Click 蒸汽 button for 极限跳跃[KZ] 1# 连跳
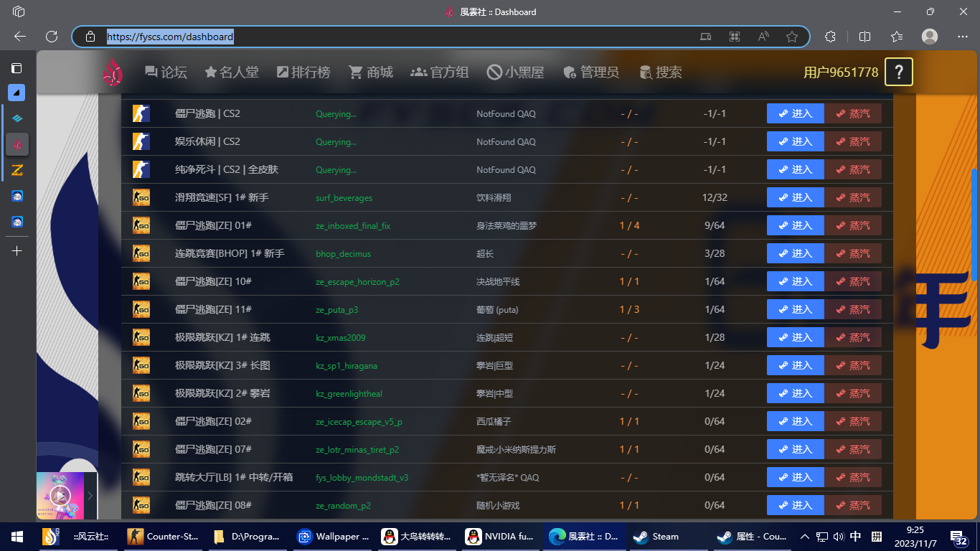The height and width of the screenshot is (551, 980). coord(853,337)
